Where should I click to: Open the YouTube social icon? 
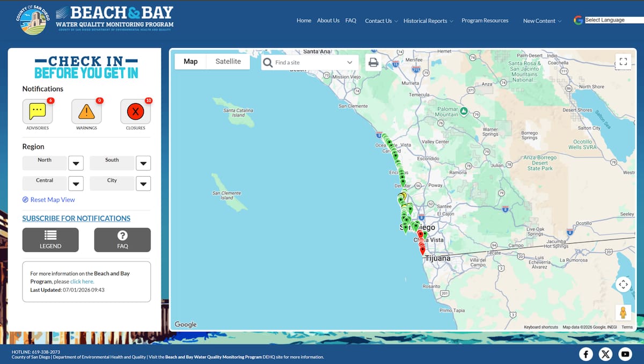click(x=625, y=354)
